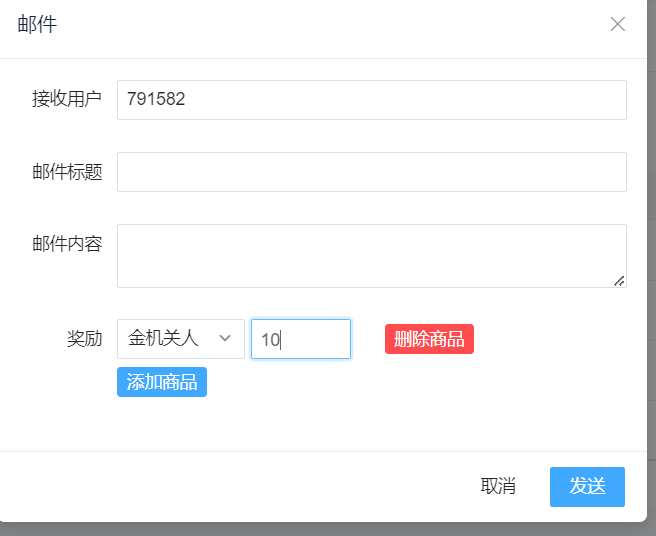Focus the empty 邮件标题 text field
The height and width of the screenshot is (536, 656).
(x=371, y=172)
